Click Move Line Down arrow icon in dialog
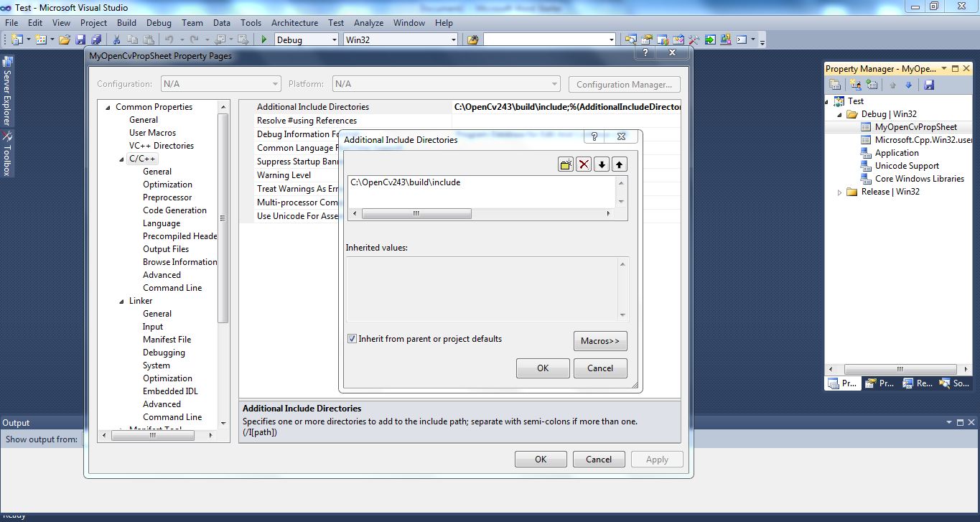This screenshot has height=522, width=980. pyautogui.click(x=602, y=164)
